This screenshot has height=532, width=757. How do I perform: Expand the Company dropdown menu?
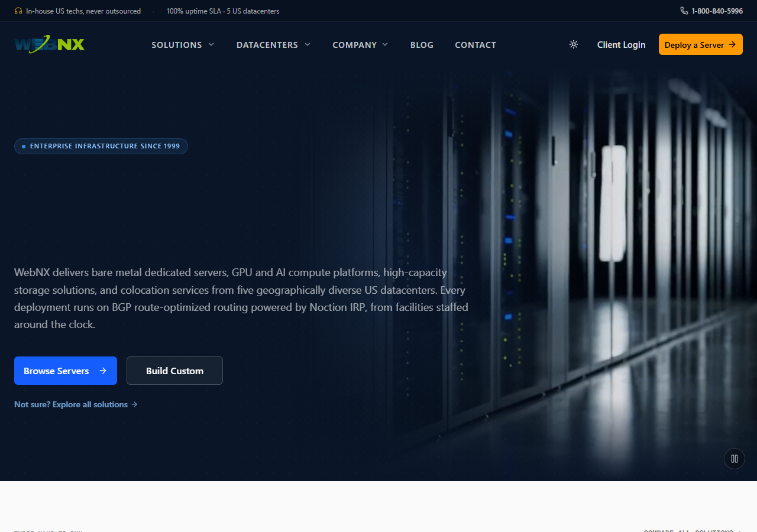point(360,45)
